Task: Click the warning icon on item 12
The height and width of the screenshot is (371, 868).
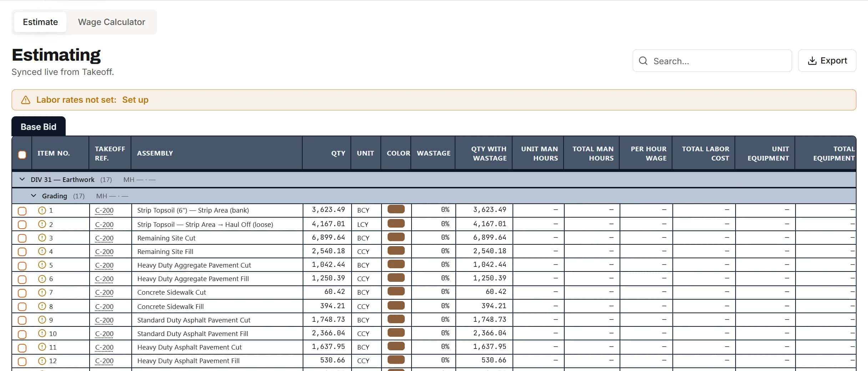Action: pyautogui.click(x=42, y=361)
